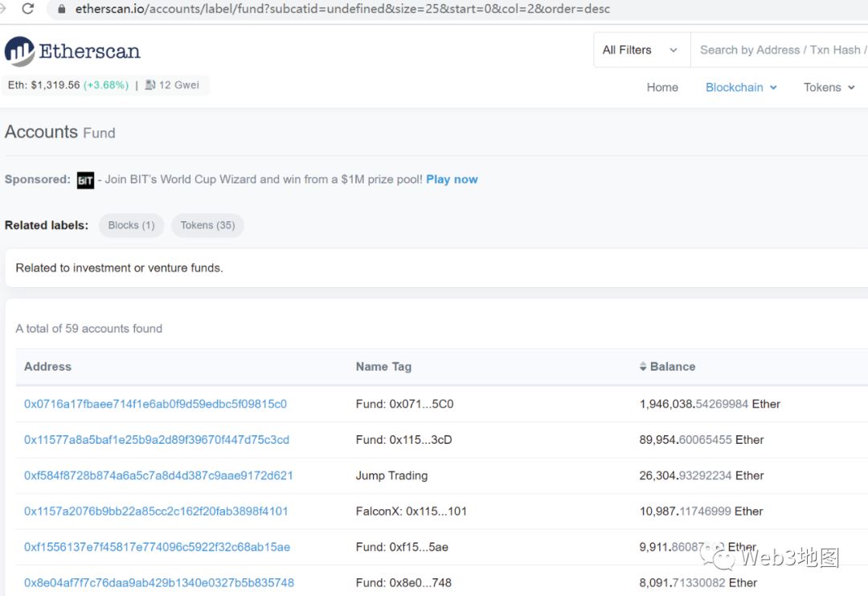The width and height of the screenshot is (868, 596).
Task: Click the search by address input field
Action: (x=780, y=50)
